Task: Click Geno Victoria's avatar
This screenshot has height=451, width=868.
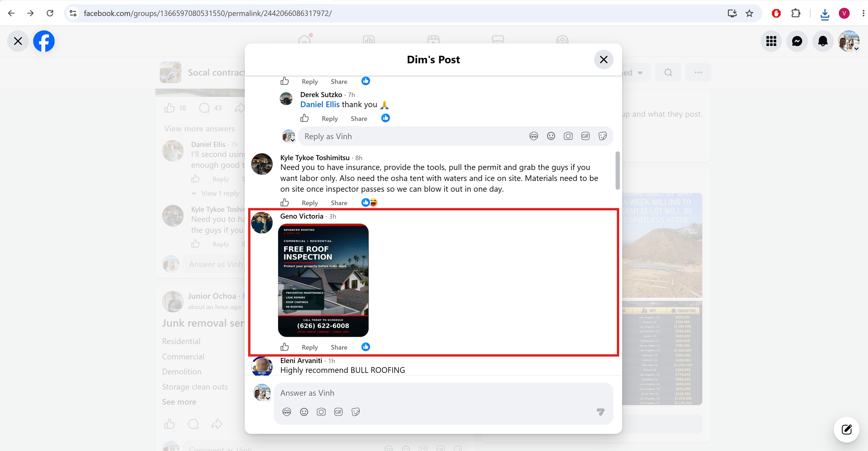Action: tap(262, 223)
